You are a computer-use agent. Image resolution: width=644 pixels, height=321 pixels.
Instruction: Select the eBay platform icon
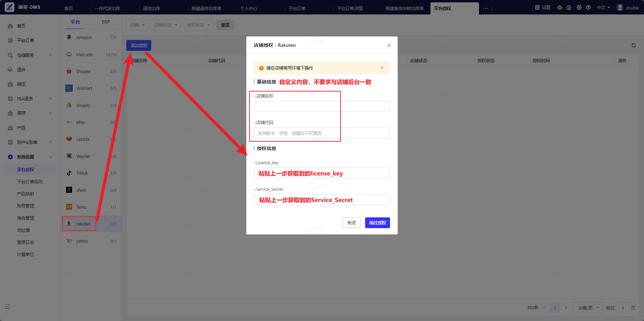(x=69, y=122)
